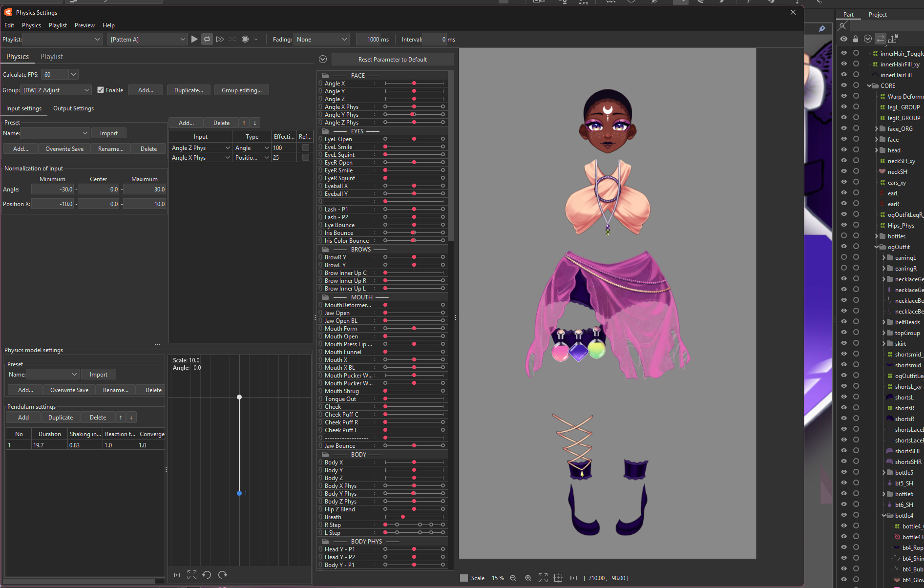Toggle Ref checkbox for Angle Z Phys
The width and height of the screenshot is (924, 588).
[x=305, y=147]
